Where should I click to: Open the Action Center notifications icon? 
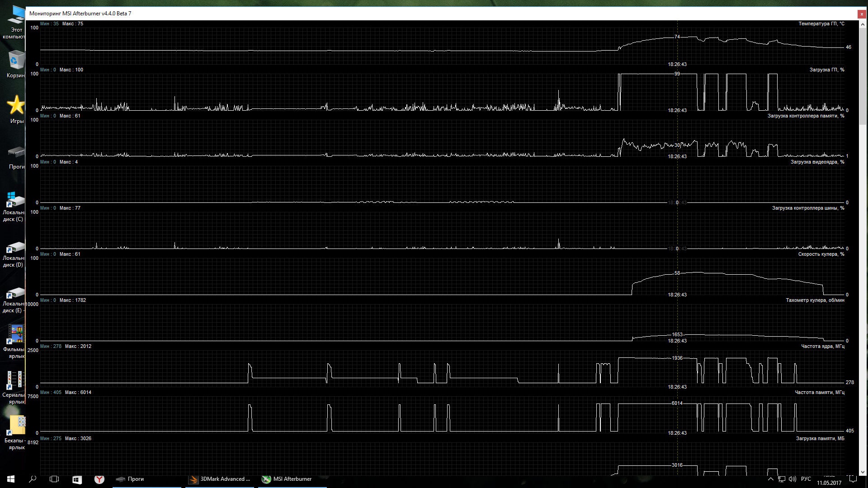[x=853, y=479]
